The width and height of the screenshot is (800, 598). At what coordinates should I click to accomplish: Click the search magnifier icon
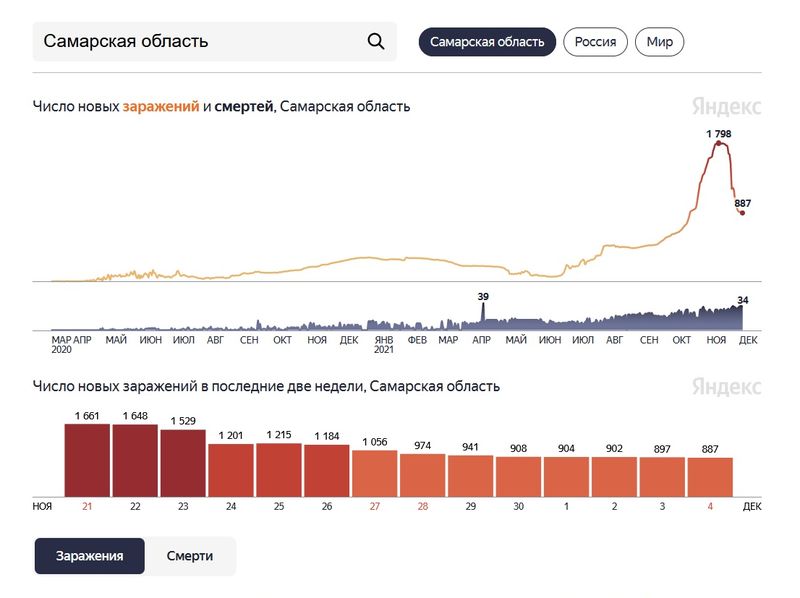coord(376,41)
